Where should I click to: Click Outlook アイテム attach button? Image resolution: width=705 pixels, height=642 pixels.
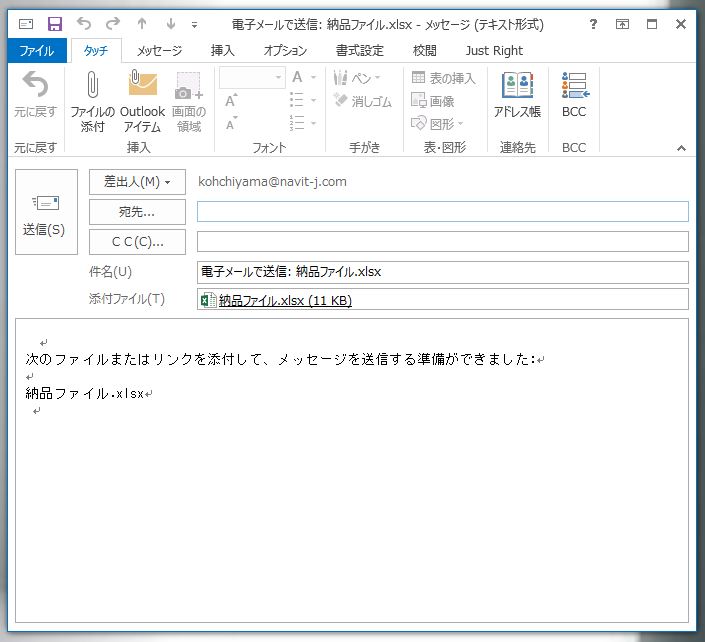[143, 102]
